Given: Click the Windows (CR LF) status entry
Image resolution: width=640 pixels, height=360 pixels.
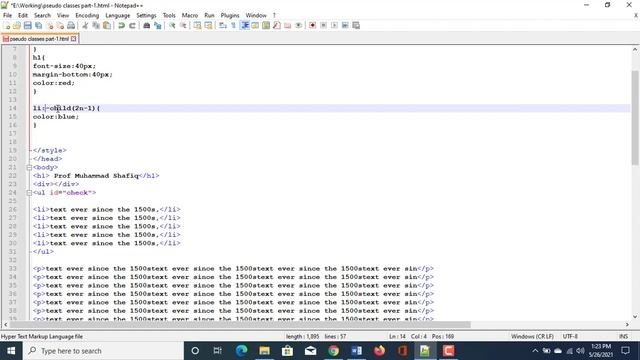Looking at the screenshot, I should pos(532,336).
